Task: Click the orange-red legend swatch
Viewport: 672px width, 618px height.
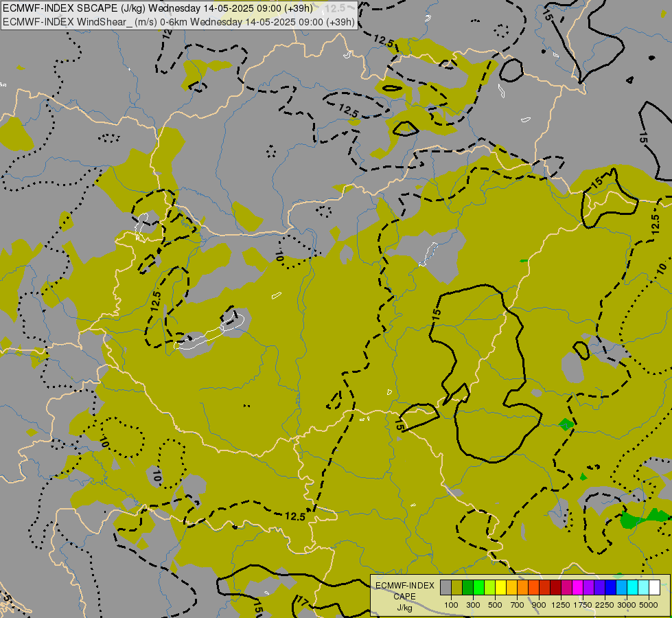Action: pyautogui.click(x=533, y=587)
